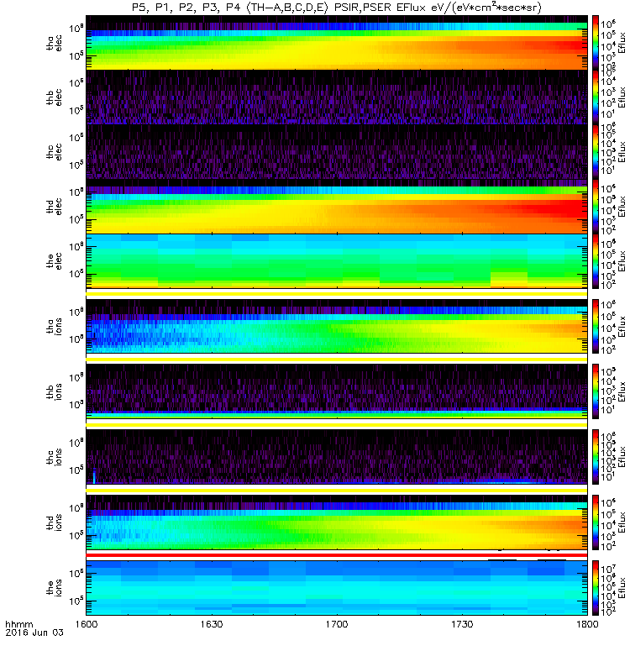The image size is (630, 672).
Task: Click inside the thb elec spectrogram panel
Action: coord(337,97)
